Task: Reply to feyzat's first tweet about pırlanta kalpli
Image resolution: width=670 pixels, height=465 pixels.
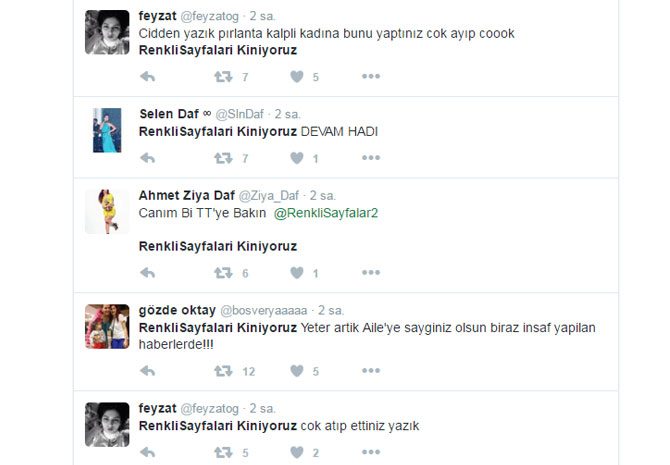Action: point(147,77)
